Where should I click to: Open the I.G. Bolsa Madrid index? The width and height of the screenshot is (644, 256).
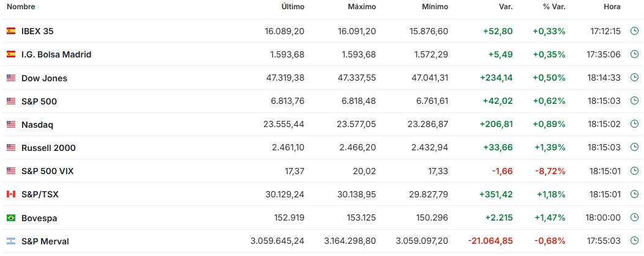coord(56,54)
